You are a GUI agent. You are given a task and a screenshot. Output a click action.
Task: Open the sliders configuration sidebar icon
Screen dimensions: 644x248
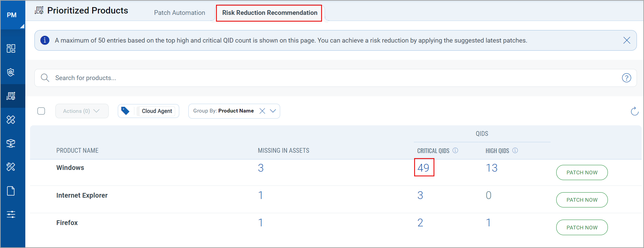coord(11,214)
